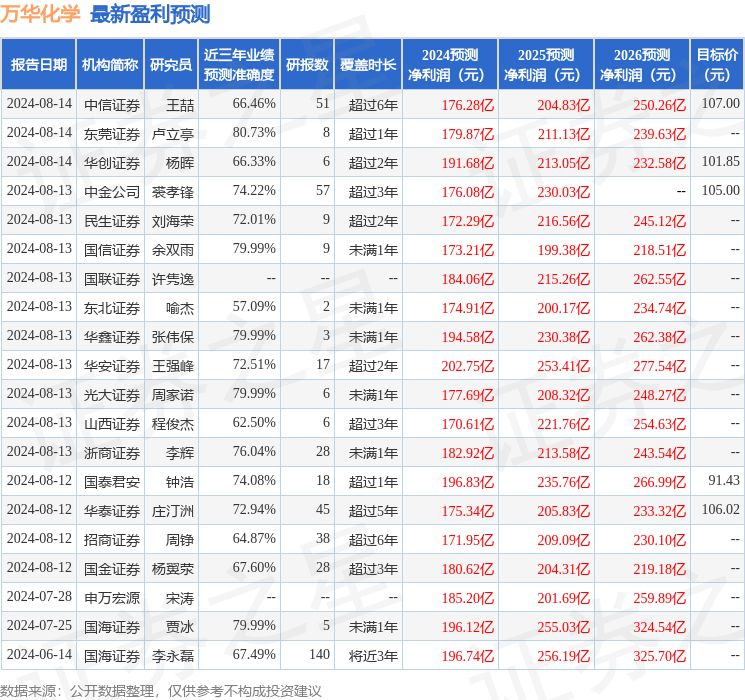This screenshot has width=745, height=700.
Task: Select the 招商证券 institution cell
Action: (x=112, y=539)
